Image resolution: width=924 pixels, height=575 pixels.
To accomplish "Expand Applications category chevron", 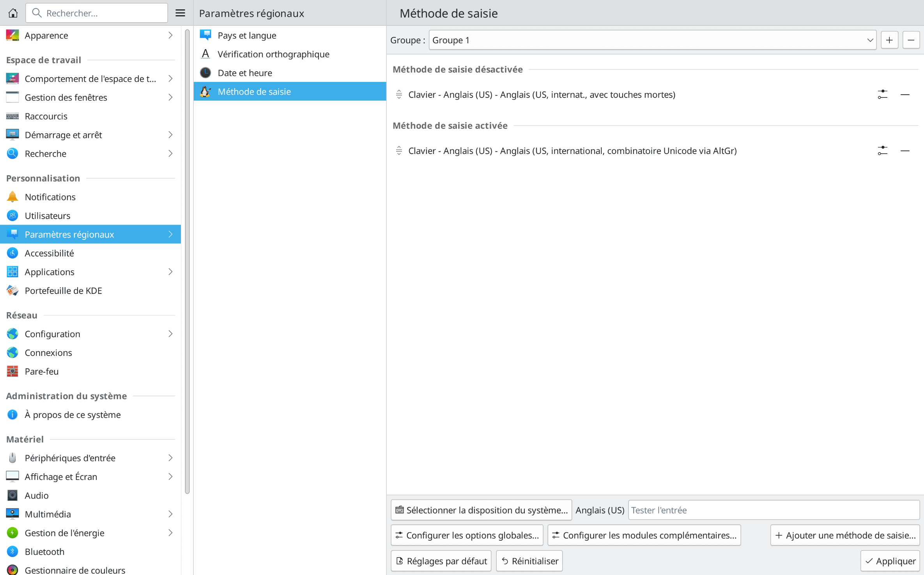I will (170, 272).
